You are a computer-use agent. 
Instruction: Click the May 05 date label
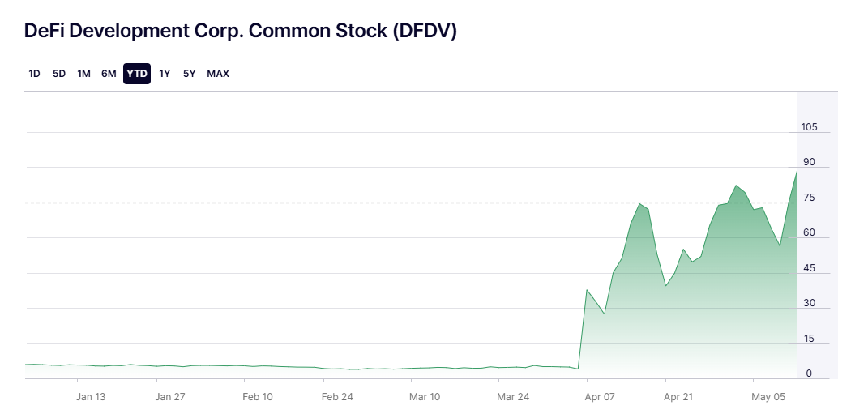point(769,397)
